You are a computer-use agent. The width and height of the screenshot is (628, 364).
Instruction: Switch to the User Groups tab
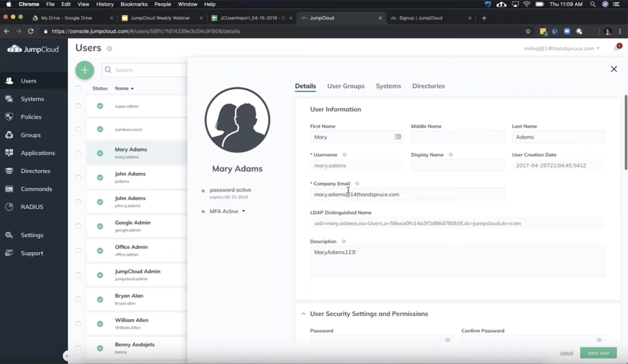(x=346, y=86)
